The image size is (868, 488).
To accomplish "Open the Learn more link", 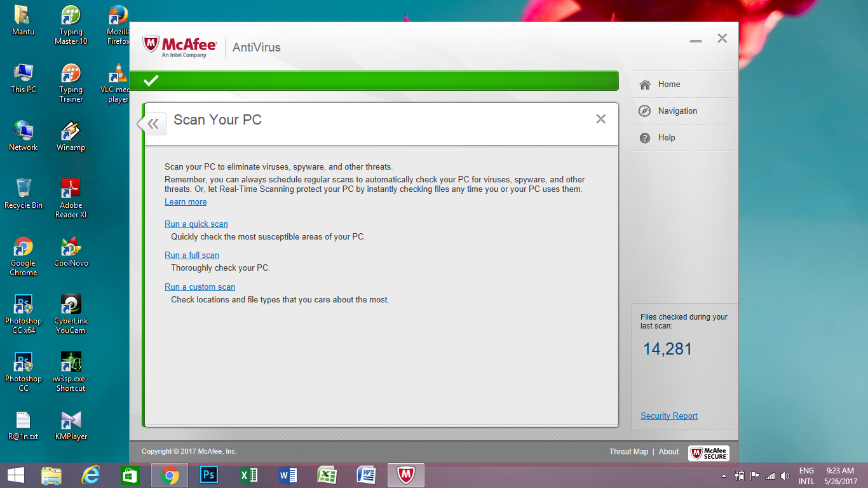I will [x=186, y=202].
